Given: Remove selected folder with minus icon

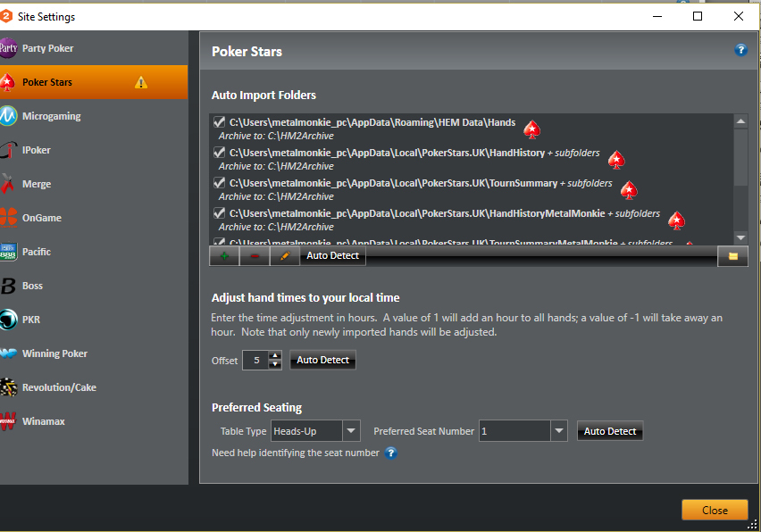Looking at the screenshot, I should [x=255, y=255].
